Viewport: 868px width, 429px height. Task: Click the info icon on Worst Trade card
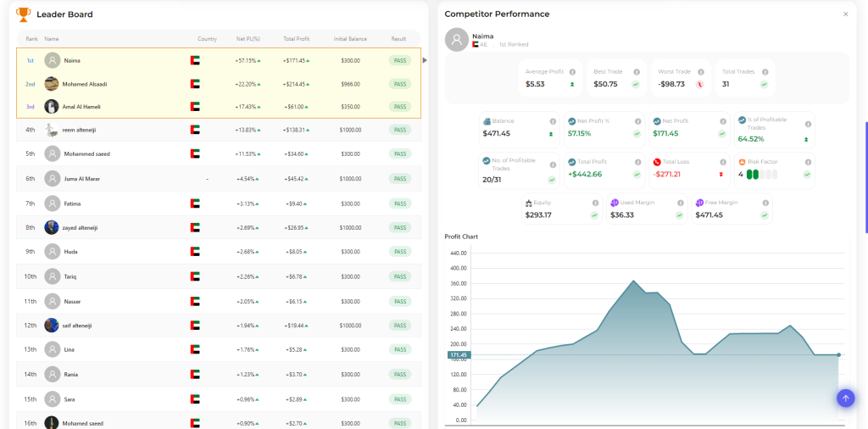click(x=699, y=72)
